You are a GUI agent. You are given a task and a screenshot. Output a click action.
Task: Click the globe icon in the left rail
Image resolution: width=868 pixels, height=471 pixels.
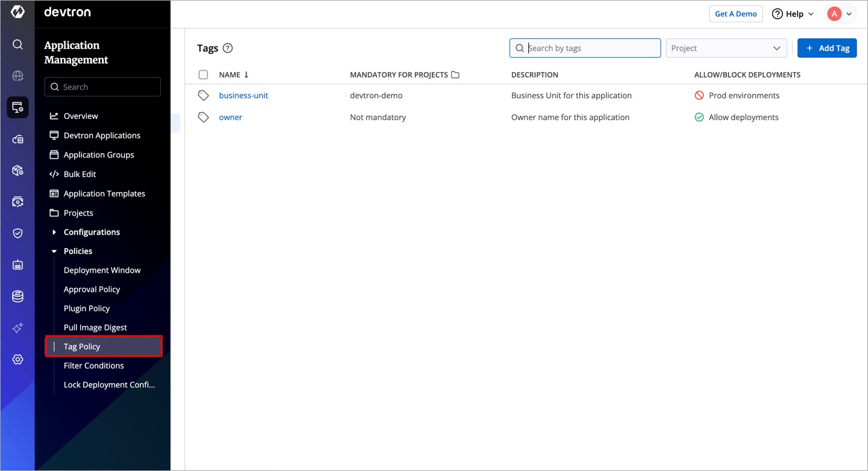18,76
